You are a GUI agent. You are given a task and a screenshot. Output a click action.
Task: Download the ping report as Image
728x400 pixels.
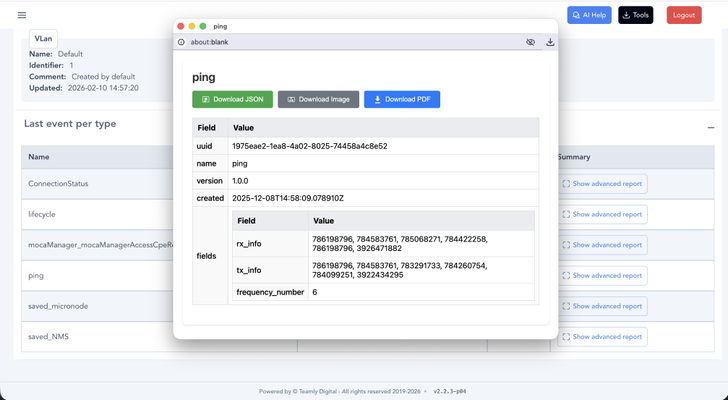[318, 99]
